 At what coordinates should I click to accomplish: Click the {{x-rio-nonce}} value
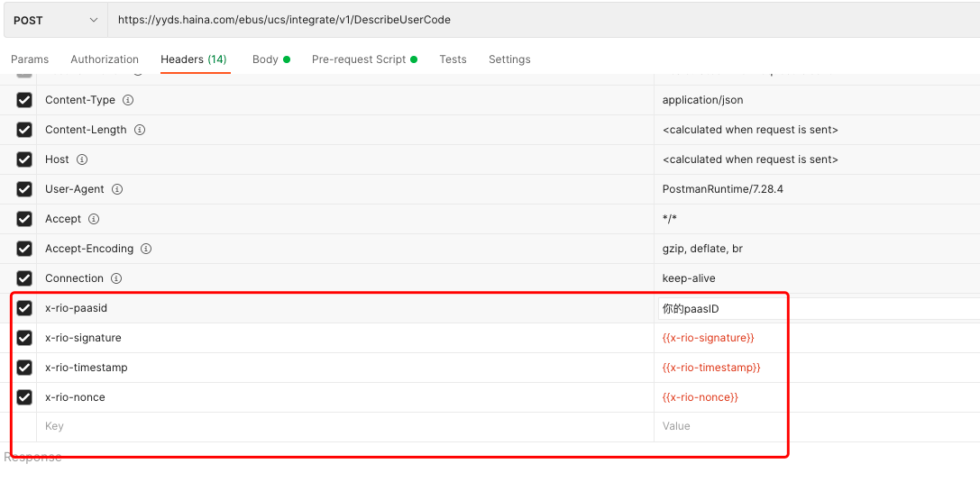coord(700,397)
